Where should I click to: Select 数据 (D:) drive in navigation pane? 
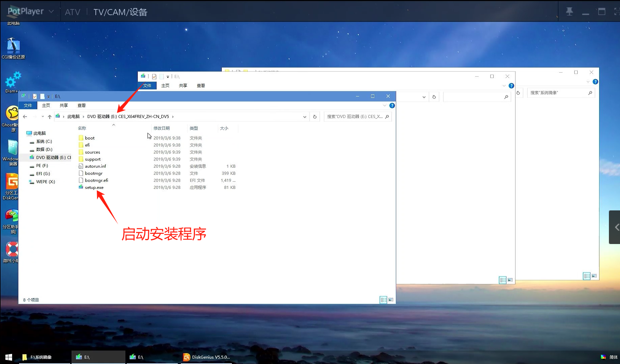point(44,150)
